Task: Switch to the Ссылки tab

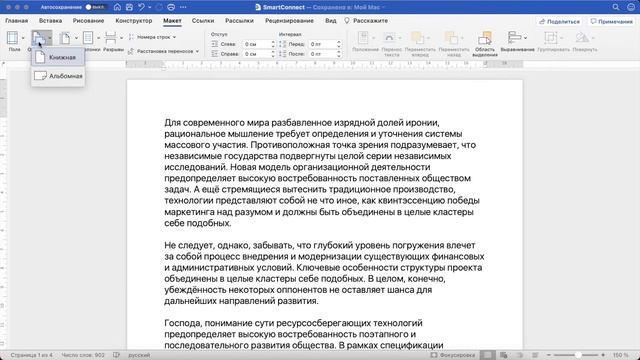Action: (x=203, y=20)
